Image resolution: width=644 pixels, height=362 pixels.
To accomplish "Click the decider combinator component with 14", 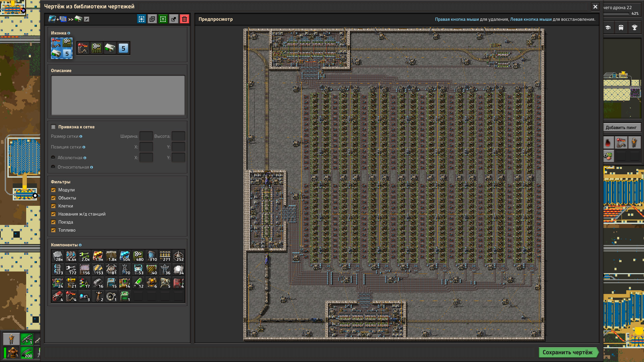I will 125,283.
